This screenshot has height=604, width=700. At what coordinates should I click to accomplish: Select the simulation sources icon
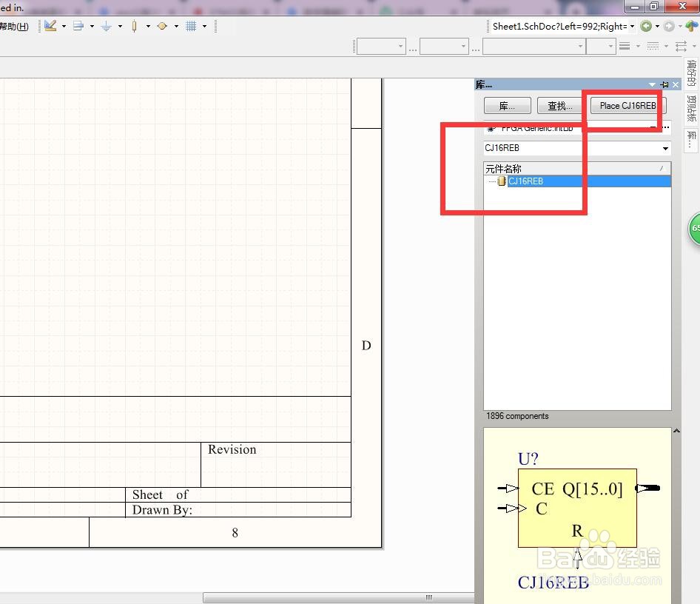pos(162,27)
